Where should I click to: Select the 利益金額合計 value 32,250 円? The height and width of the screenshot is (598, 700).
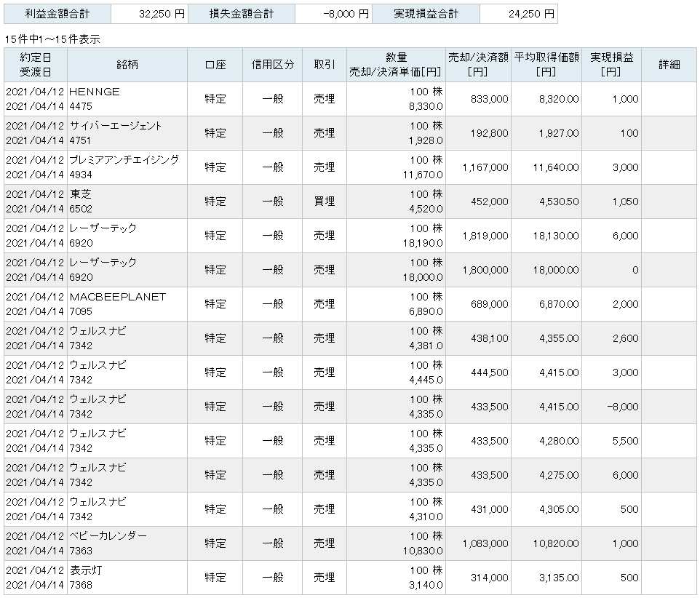[x=149, y=14]
